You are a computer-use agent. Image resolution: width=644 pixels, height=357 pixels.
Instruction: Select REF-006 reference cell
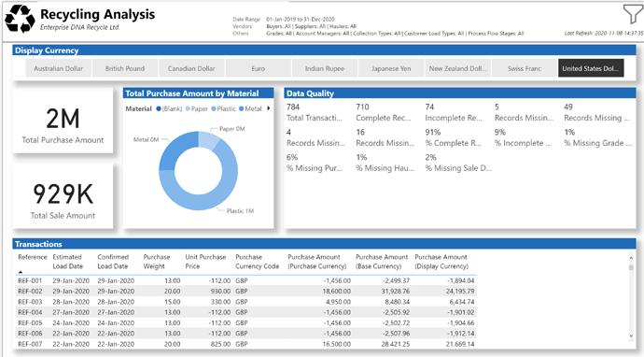pos(30,334)
